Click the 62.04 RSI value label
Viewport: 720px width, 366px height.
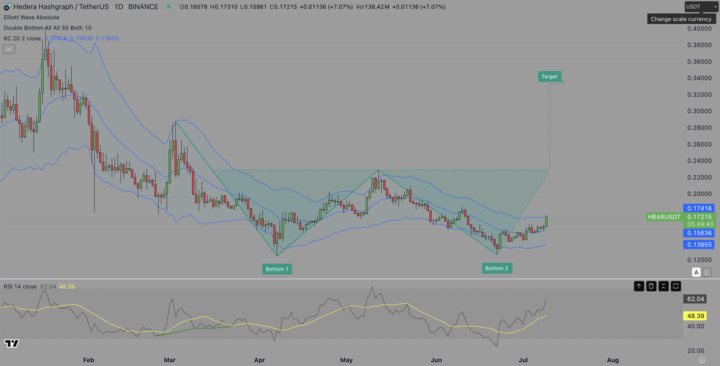coord(695,299)
